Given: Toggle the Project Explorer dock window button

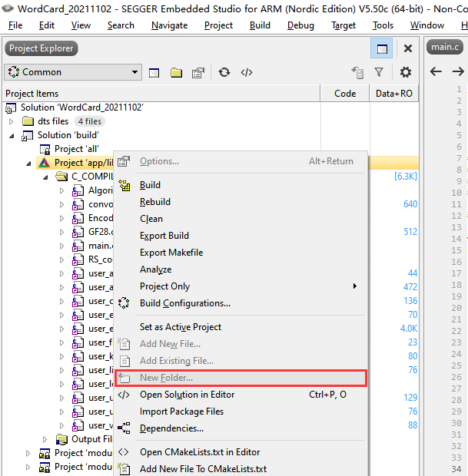Looking at the screenshot, I should pos(380,48).
